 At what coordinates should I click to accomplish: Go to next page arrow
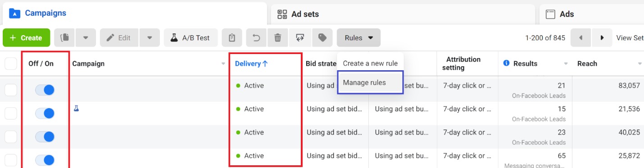click(602, 38)
